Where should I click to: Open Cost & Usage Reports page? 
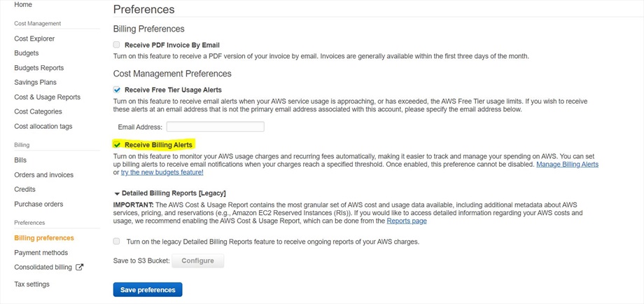click(47, 97)
